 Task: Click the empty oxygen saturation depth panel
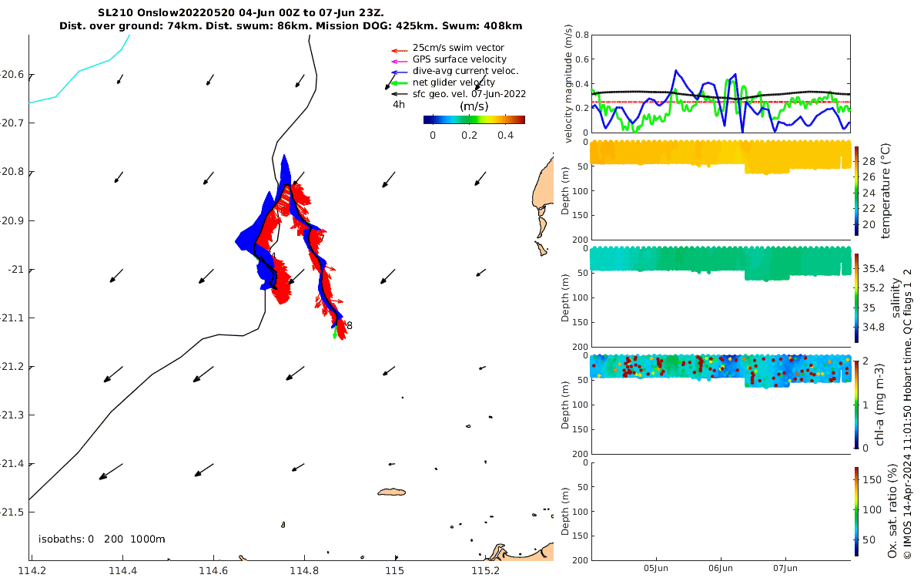(721, 510)
